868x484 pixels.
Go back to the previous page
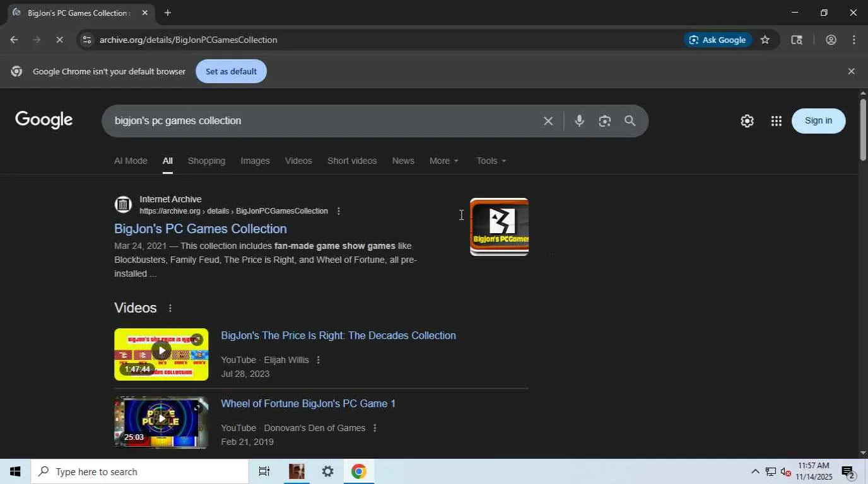point(14,40)
